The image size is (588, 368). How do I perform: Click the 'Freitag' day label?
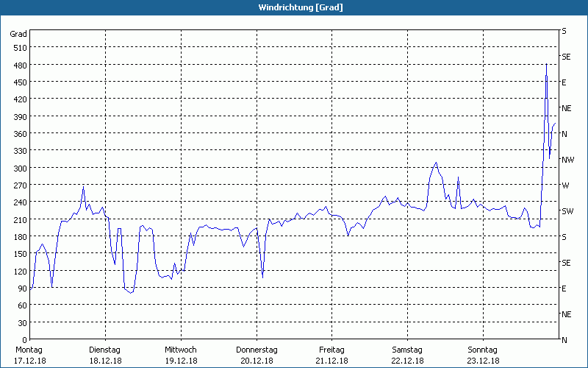tap(331, 350)
